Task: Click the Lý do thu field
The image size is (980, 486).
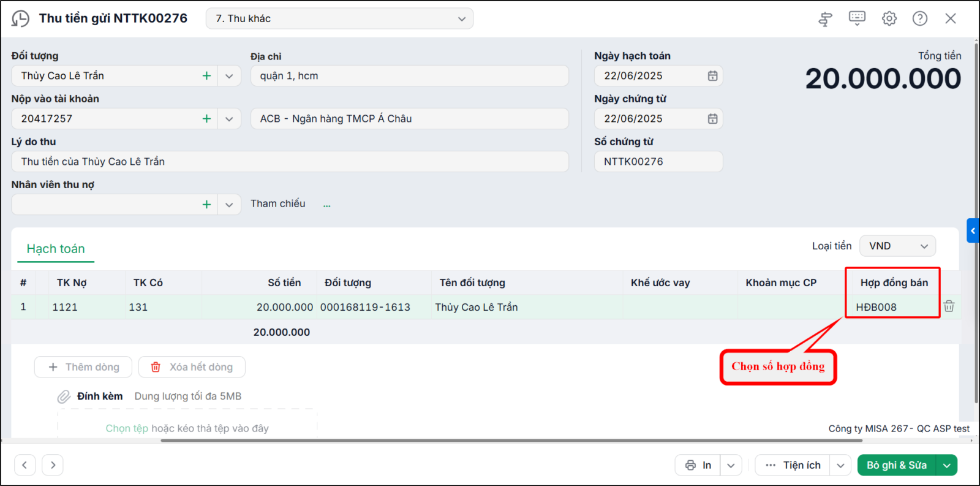Action: point(290,162)
